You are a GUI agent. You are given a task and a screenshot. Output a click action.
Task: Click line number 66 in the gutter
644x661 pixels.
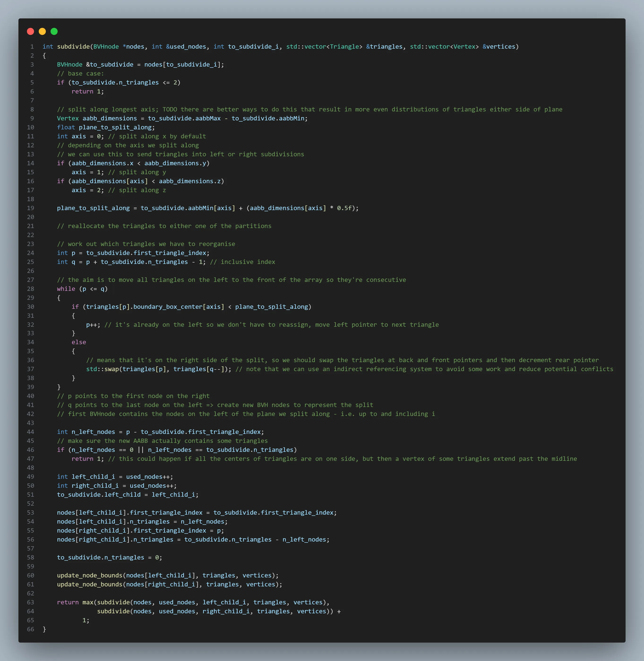tap(30, 629)
